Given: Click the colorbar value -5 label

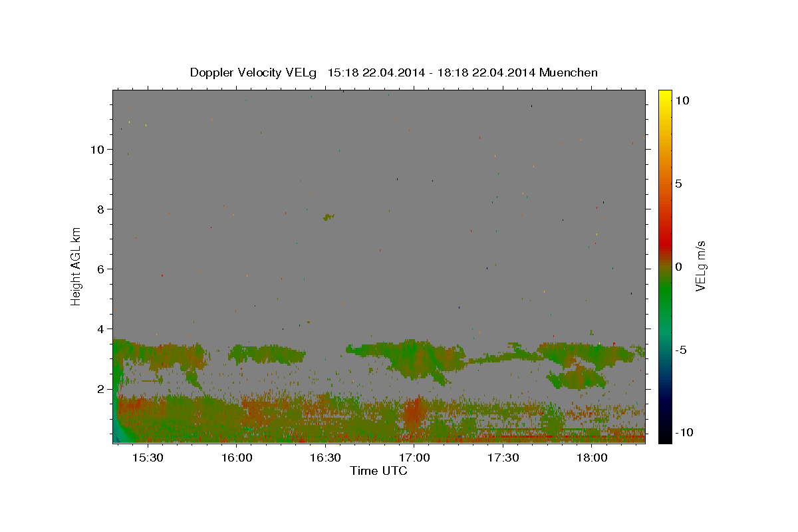Looking at the screenshot, I should click(680, 350).
